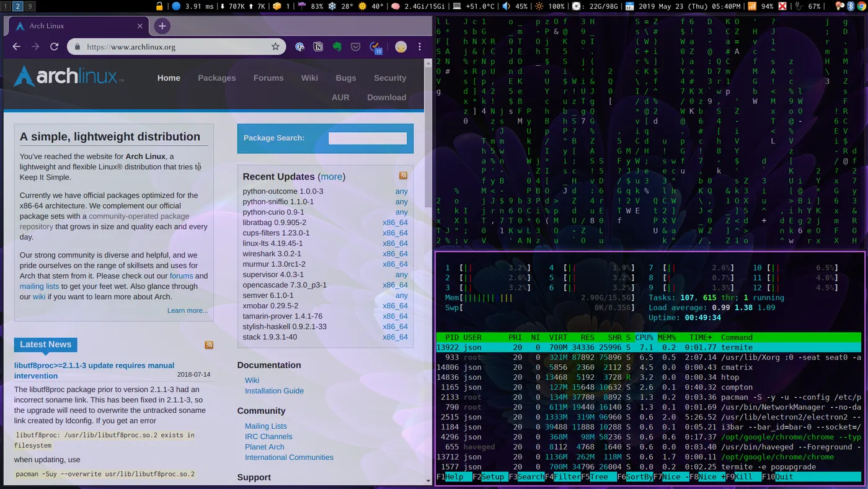868x489 pixels.
Task: Open the Recent Updates RSS feed icon
Action: 403,176
